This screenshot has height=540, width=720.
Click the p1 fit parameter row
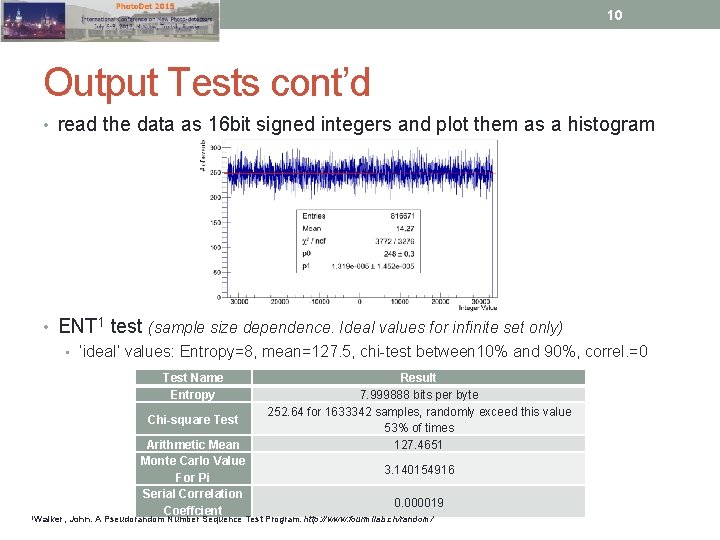click(x=358, y=266)
